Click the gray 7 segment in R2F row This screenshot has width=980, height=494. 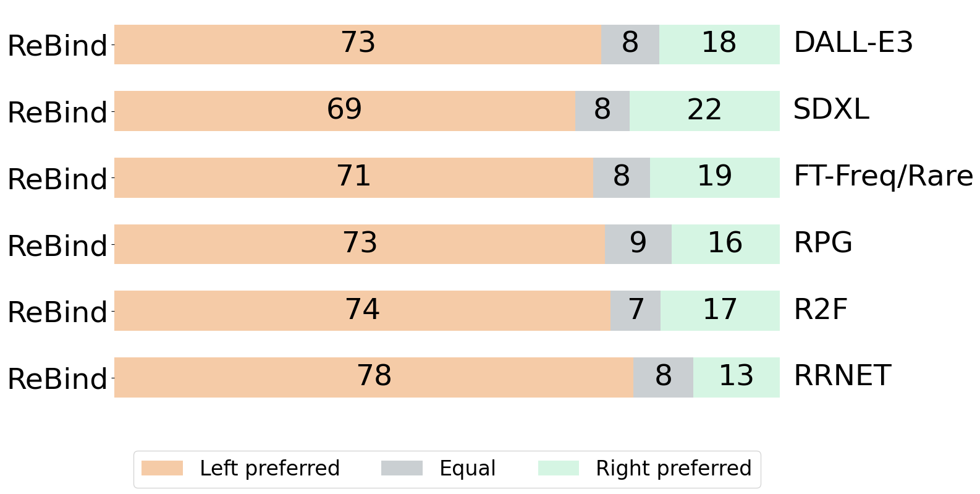click(x=635, y=310)
